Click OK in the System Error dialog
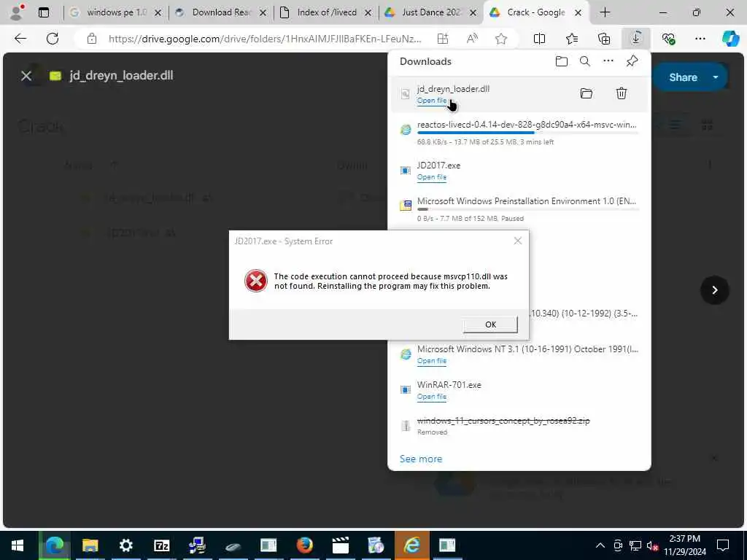 (490, 324)
